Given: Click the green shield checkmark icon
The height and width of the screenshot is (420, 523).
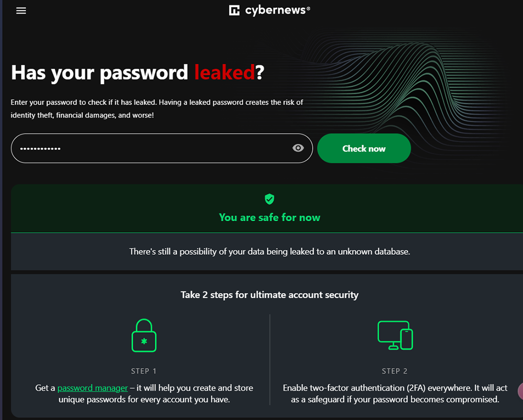Looking at the screenshot, I should click(x=269, y=199).
